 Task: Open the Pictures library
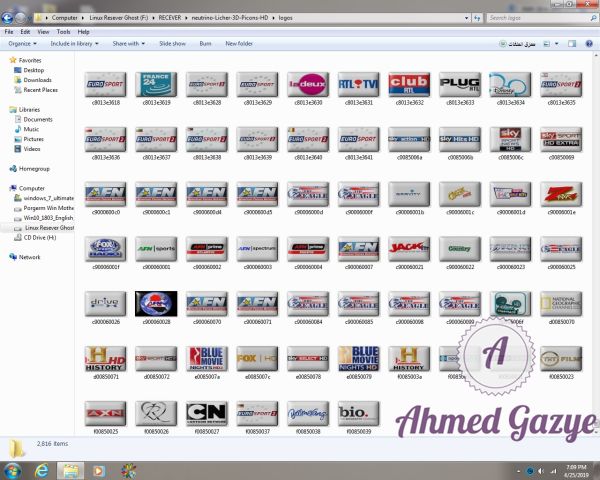pos(29,139)
